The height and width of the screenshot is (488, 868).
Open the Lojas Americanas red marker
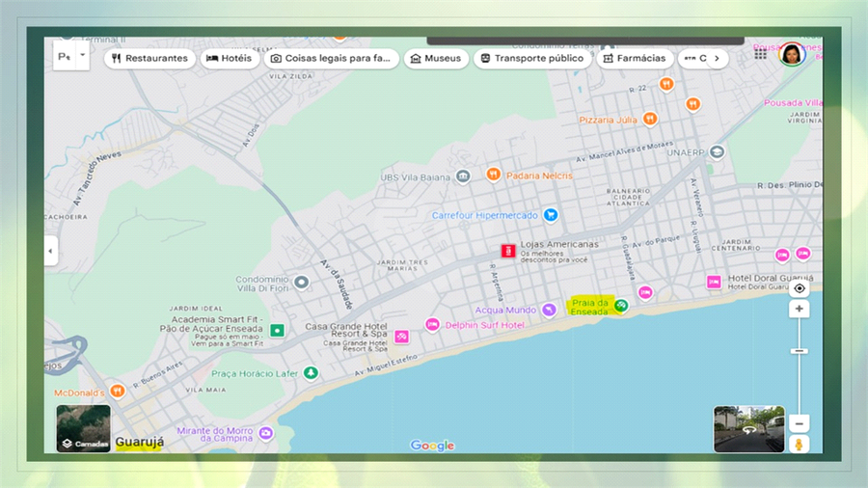tap(508, 251)
